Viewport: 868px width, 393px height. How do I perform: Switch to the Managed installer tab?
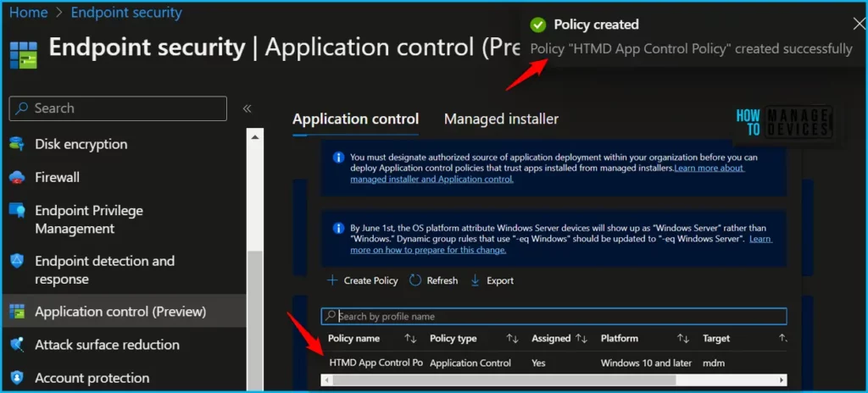pyautogui.click(x=501, y=119)
